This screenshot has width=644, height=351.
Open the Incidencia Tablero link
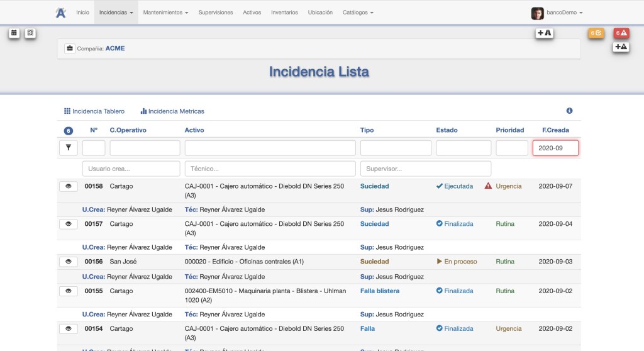[94, 111]
